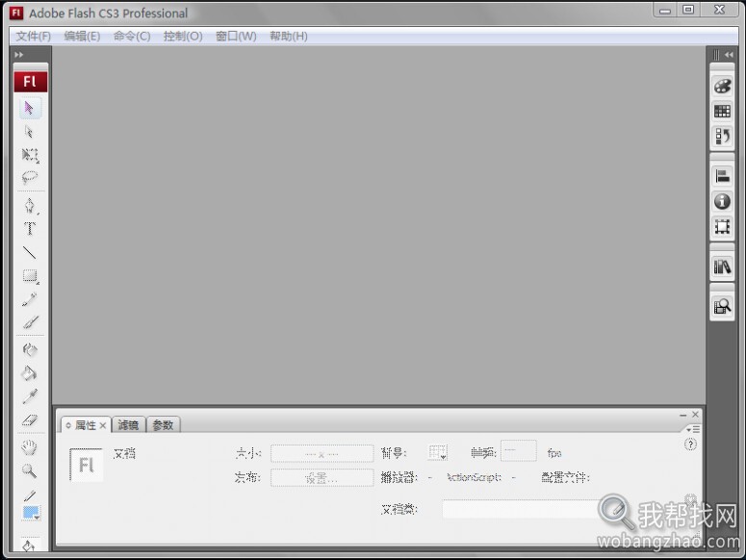746x560 pixels.
Task: Open the 命令(C) menu
Action: pos(132,37)
